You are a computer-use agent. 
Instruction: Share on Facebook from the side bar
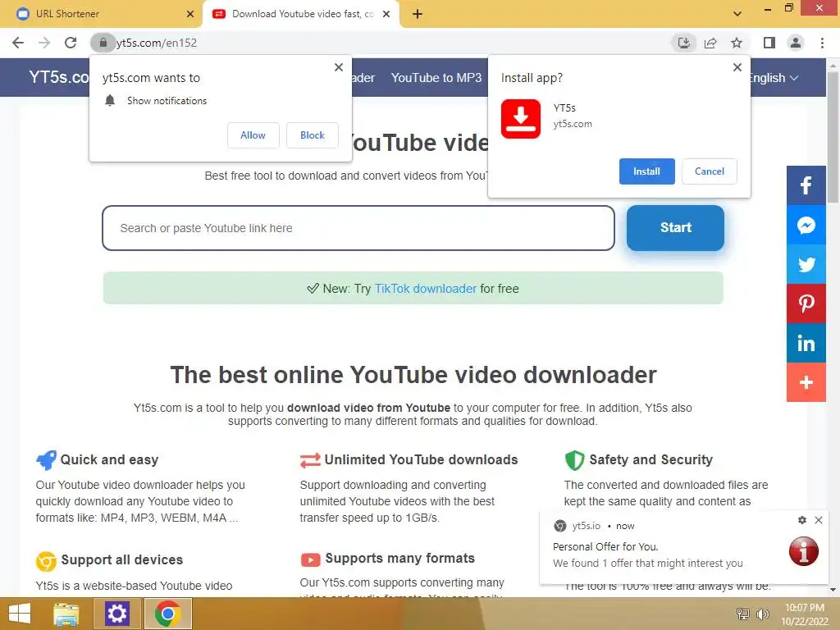[x=806, y=185]
